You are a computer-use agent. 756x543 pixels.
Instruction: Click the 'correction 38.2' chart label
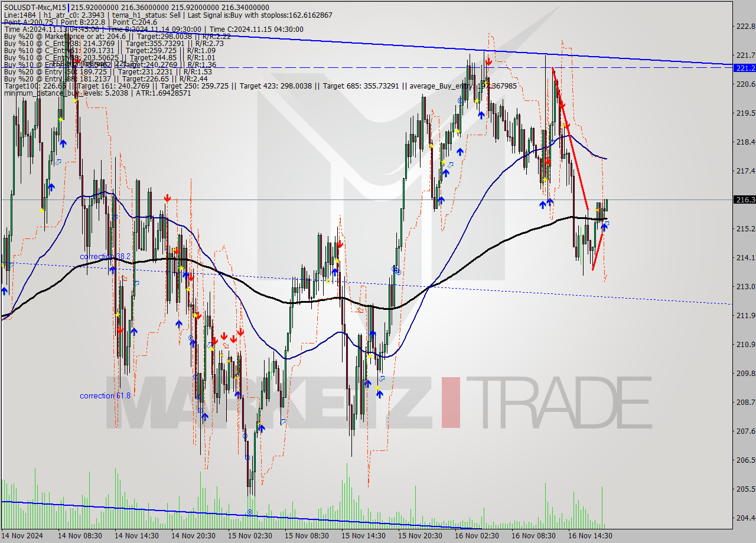click(x=105, y=257)
